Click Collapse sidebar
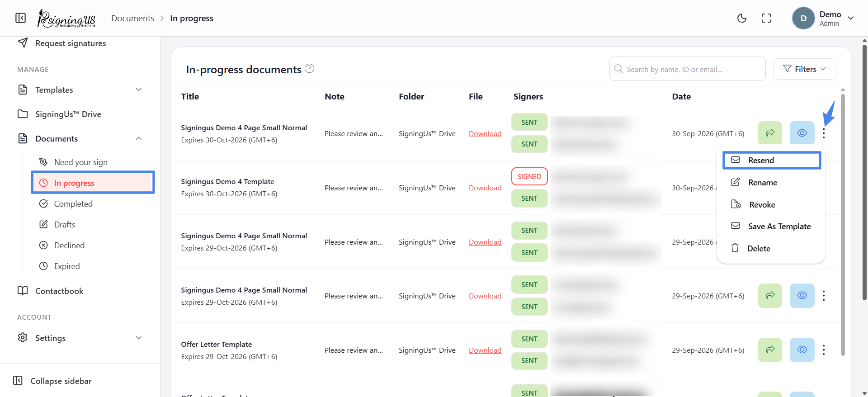The height and width of the screenshot is (397, 868). pos(52,381)
